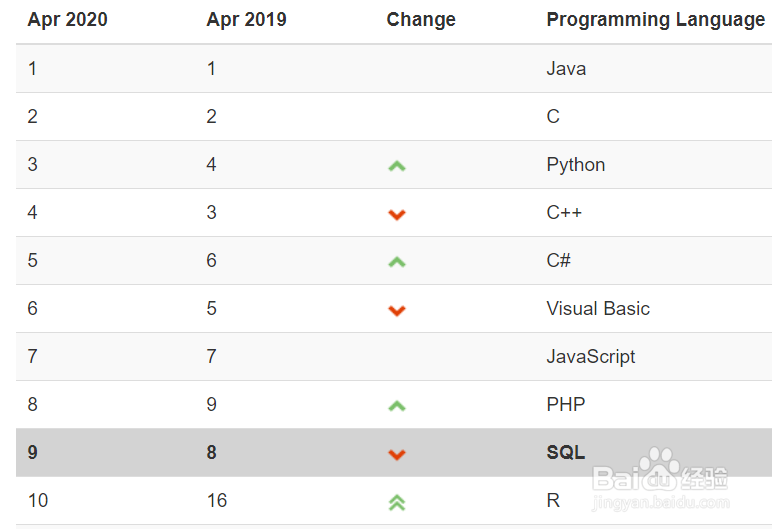Click the highlighted SQL language name
The image size is (772, 529).
pos(565,453)
